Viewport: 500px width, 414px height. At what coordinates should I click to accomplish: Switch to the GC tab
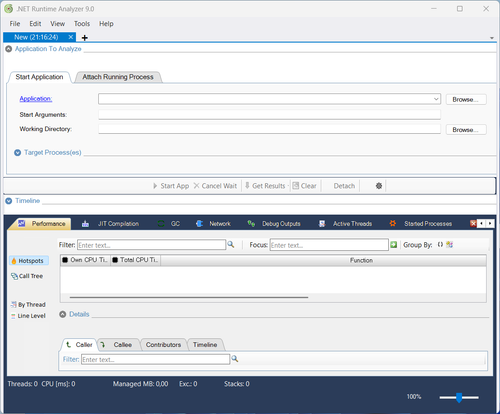[169, 224]
